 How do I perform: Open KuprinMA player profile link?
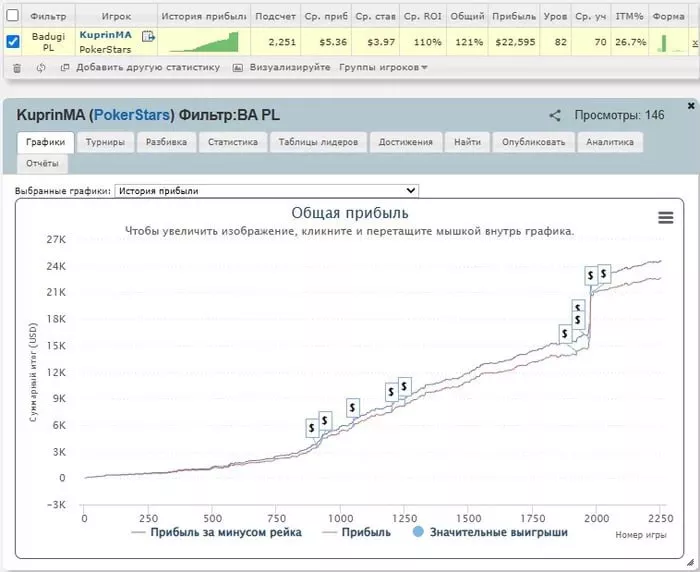[105, 35]
